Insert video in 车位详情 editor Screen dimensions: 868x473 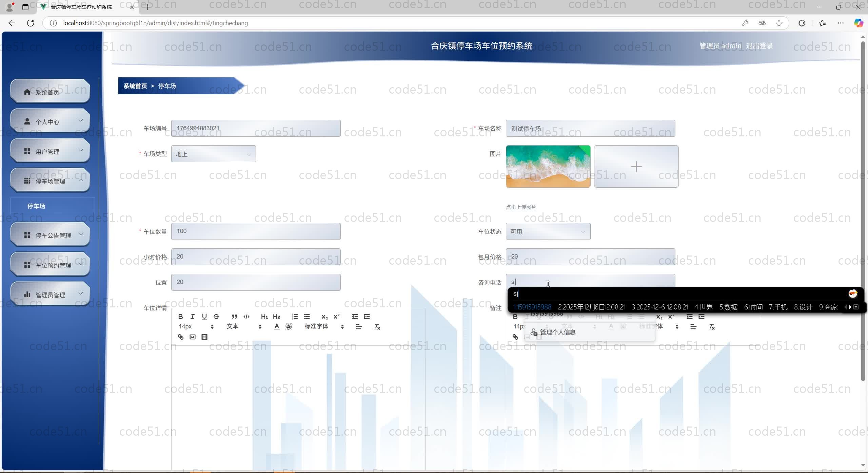(x=204, y=337)
